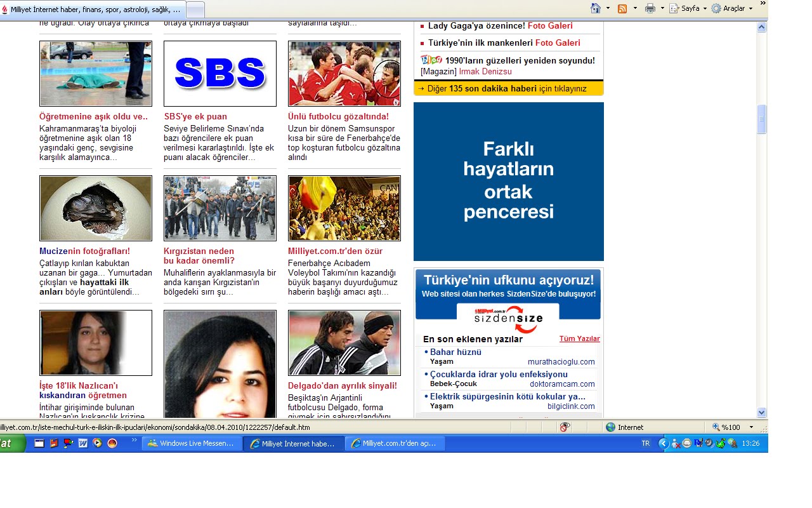Viewport: 812px width, 508px height.
Task: Click the vertical scrollbar thumb
Action: pos(762,119)
